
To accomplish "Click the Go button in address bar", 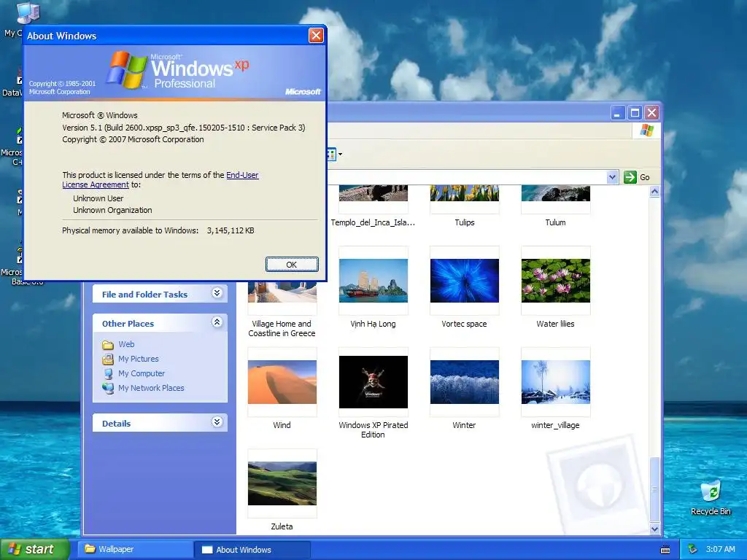I will coord(636,177).
